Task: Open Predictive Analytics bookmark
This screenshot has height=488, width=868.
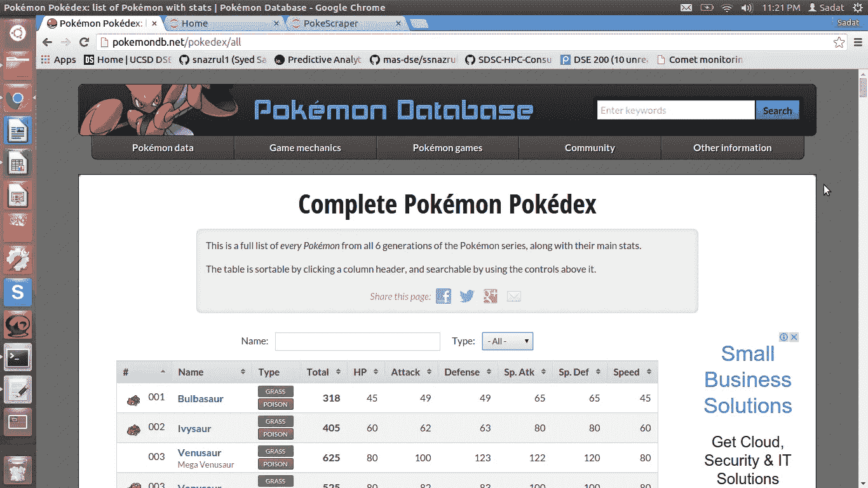Action: pyautogui.click(x=318, y=60)
